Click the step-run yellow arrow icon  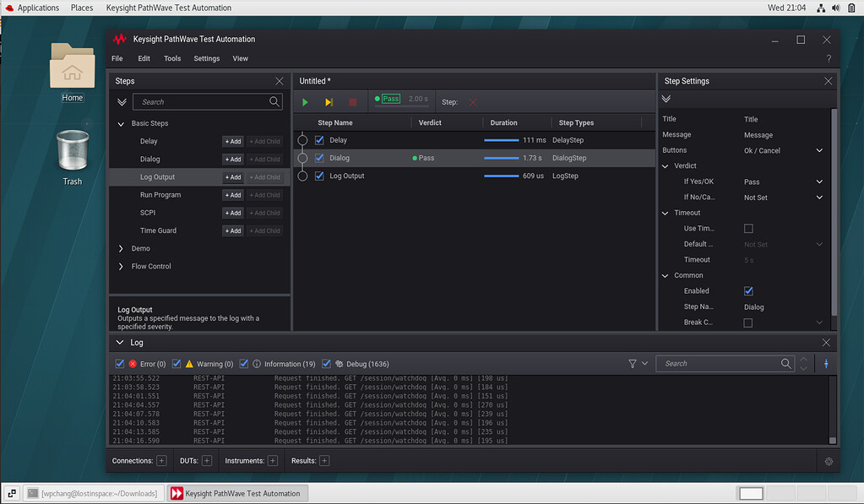(x=329, y=101)
